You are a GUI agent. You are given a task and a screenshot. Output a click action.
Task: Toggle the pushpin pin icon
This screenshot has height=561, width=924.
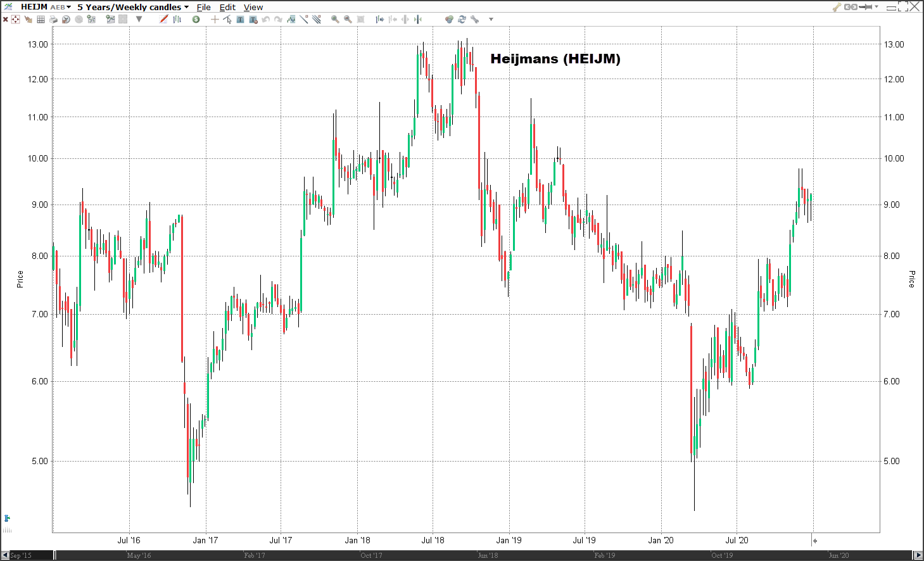[866, 7]
